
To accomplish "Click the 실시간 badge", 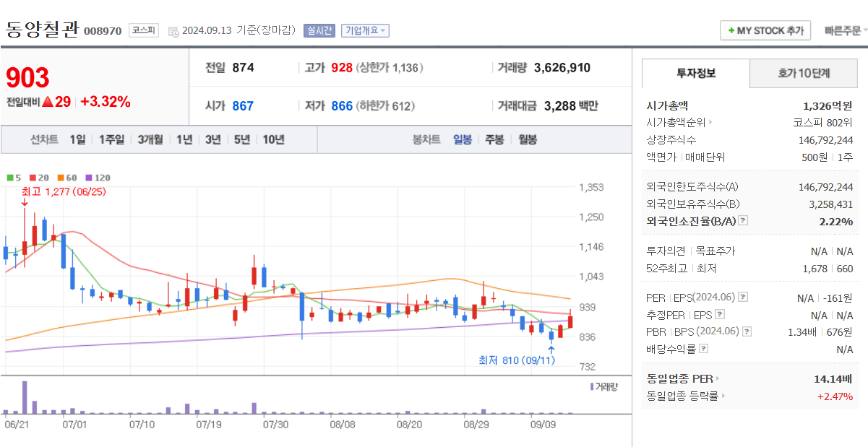I will [x=319, y=30].
